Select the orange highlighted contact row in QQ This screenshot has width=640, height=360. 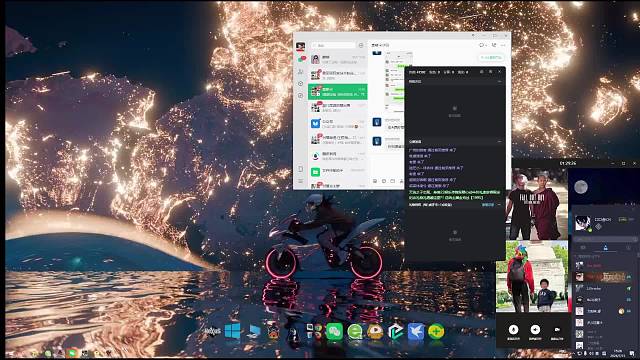click(x=604, y=277)
